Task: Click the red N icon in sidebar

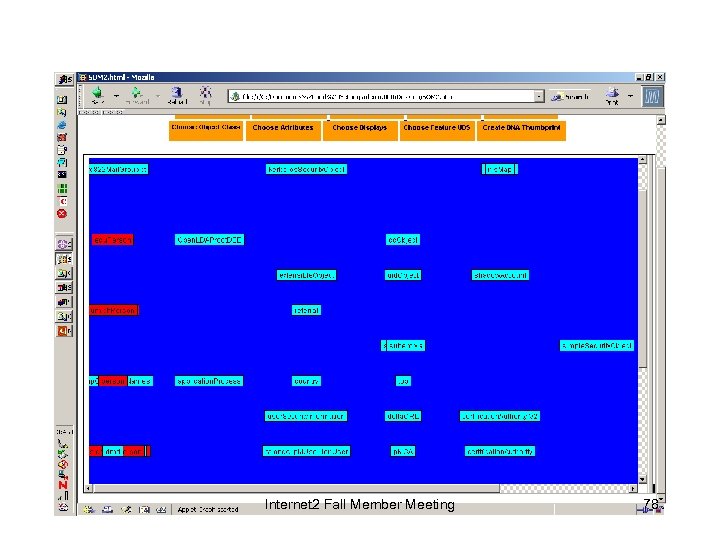Action: 63,485
